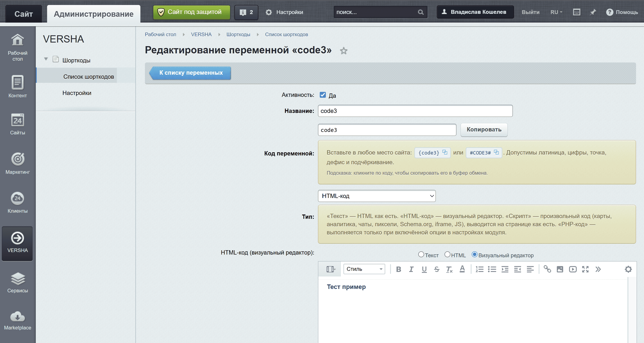Open the editor settings gear
The height and width of the screenshot is (343, 644).
click(x=628, y=269)
